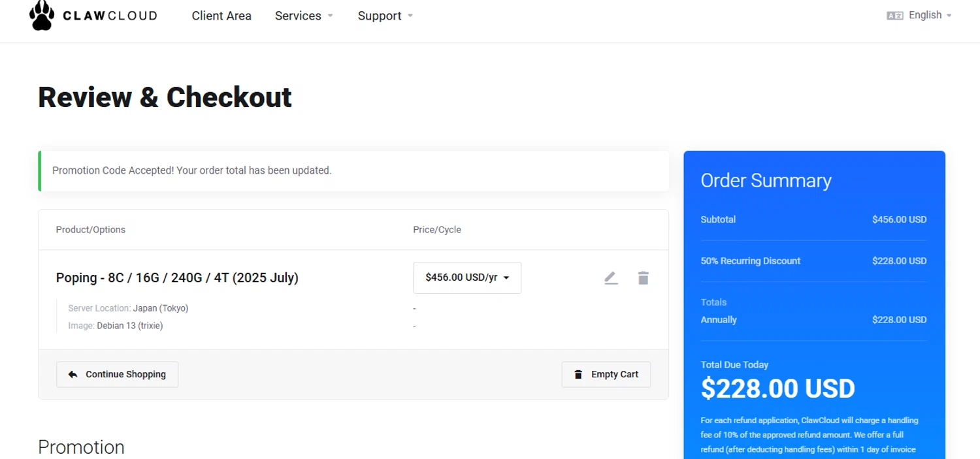
Task: Expand the Support dropdown caret
Action: [410, 16]
